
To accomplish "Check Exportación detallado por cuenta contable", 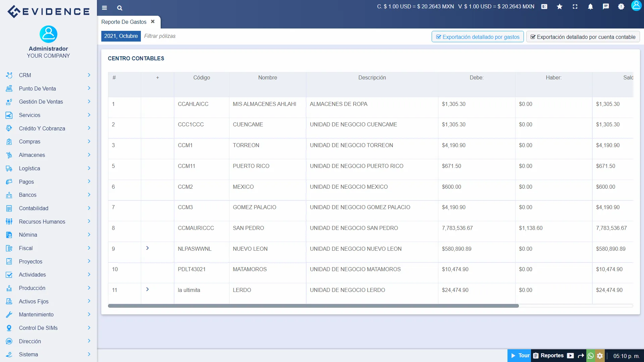I will pos(583,37).
